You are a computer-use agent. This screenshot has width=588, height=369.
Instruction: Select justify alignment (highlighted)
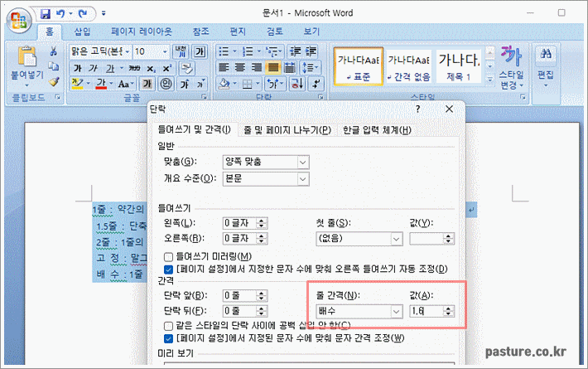[273, 67]
